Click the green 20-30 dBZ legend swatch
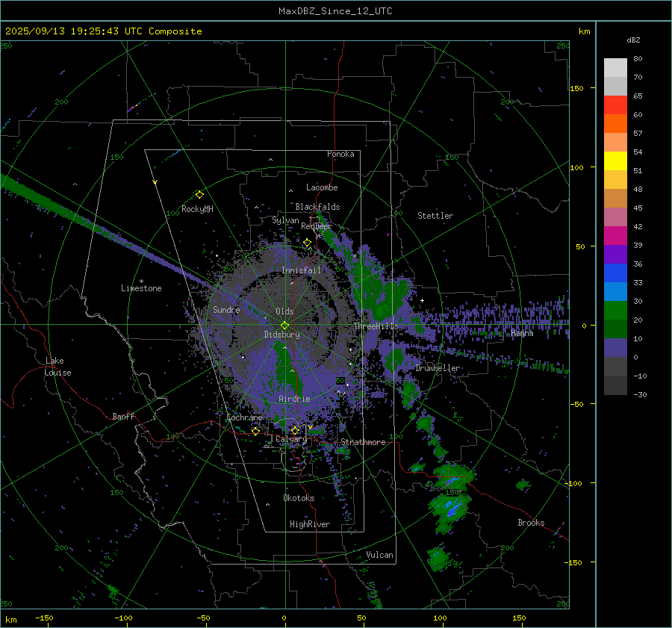 tap(615, 311)
